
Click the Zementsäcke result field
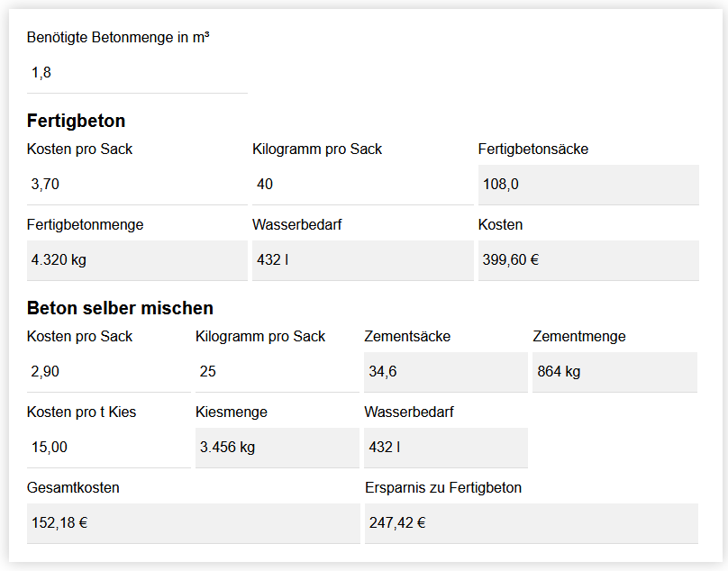(445, 372)
